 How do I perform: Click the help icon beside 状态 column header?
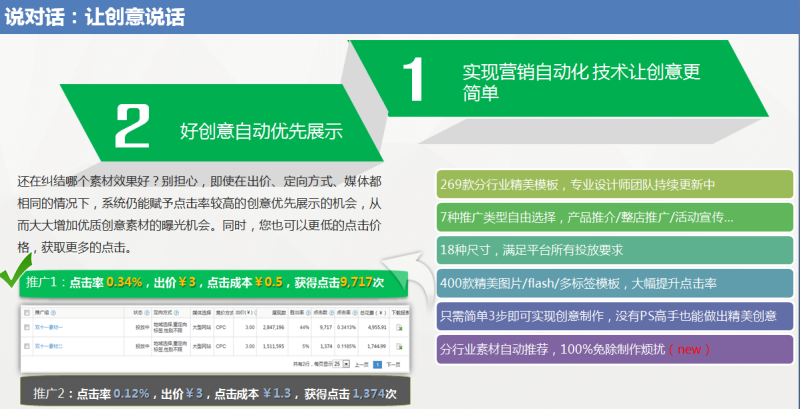click(x=147, y=313)
